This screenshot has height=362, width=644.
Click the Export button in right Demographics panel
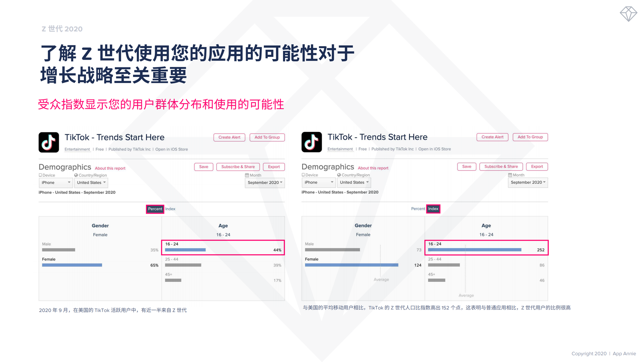click(538, 167)
